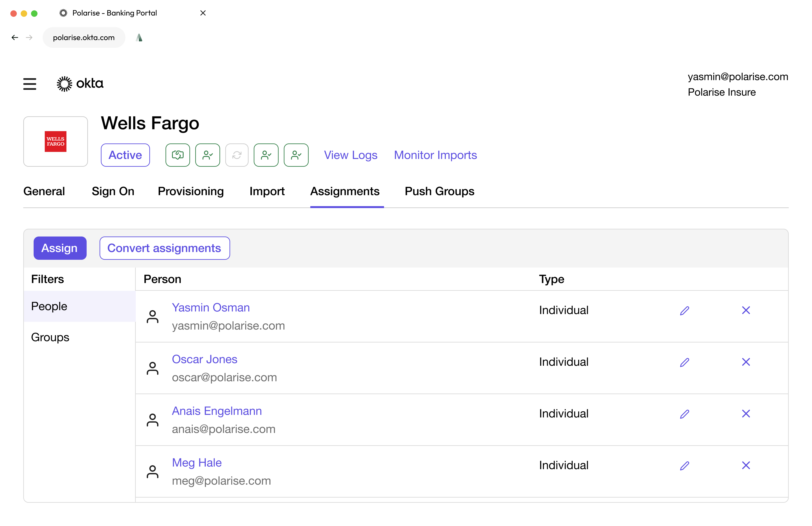The image size is (812, 526).
Task: Open Anais Engelmann's profile link
Action: (217, 411)
